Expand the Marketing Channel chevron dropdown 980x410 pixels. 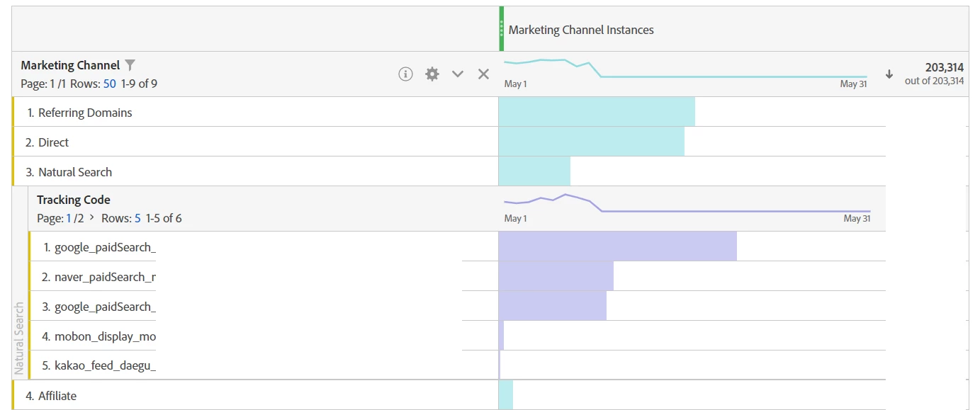coord(458,74)
